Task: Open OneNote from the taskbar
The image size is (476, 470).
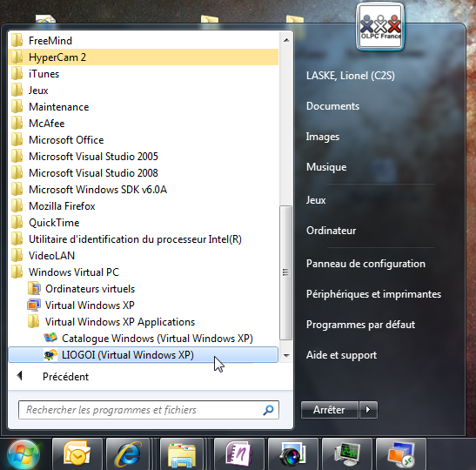Action: coord(239,454)
